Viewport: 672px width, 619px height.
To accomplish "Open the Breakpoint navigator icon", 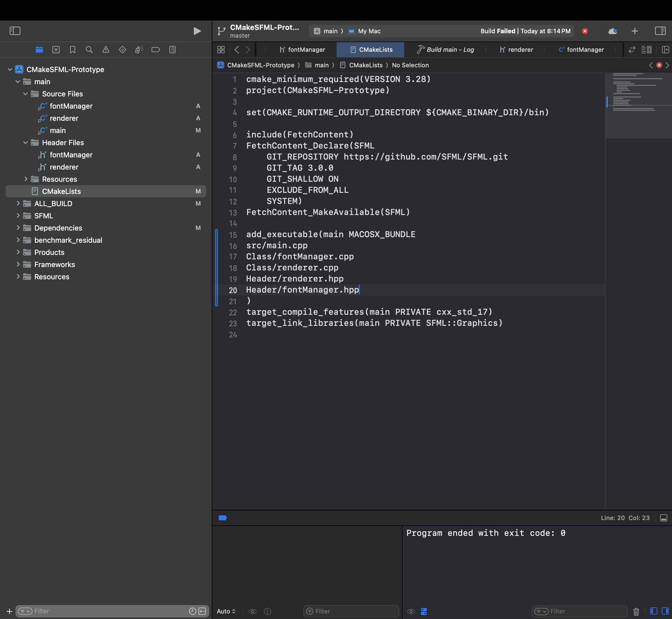I will click(156, 50).
